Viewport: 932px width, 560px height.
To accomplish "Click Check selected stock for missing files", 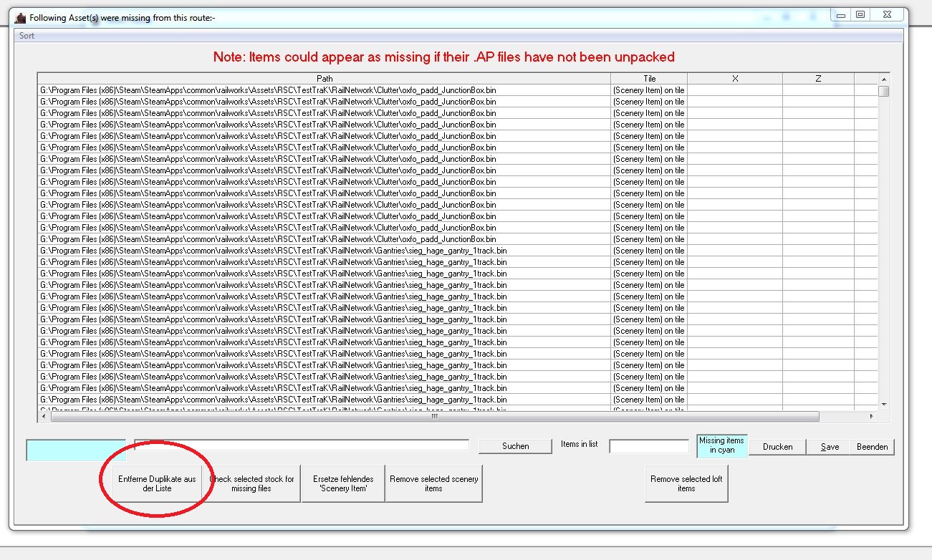I will coord(251,483).
